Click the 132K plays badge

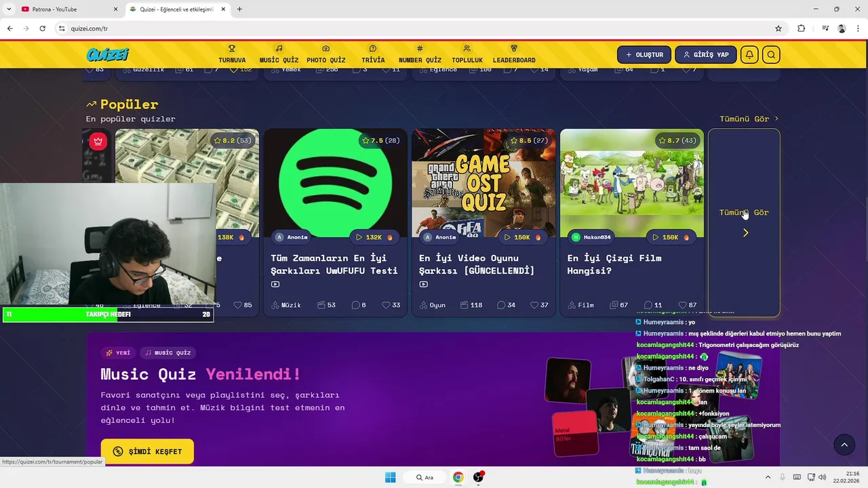click(x=374, y=237)
